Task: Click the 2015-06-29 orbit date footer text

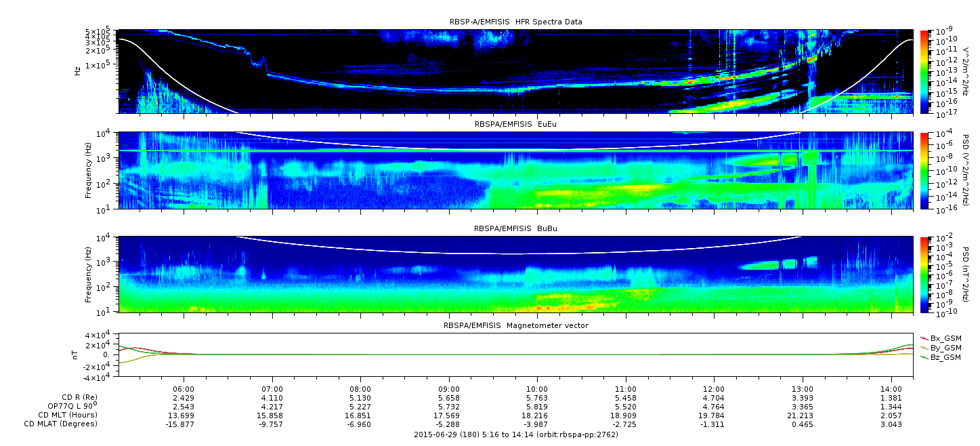Action: click(515, 434)
